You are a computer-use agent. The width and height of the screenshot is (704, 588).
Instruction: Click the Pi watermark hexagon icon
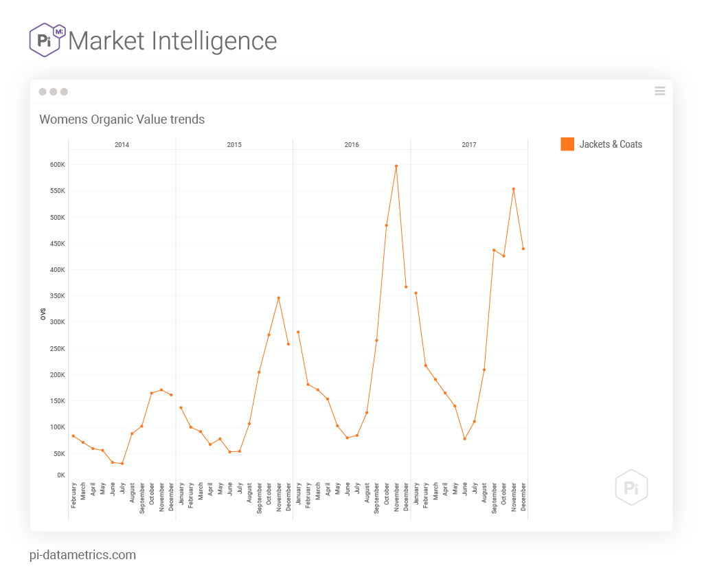click(631, 487)
